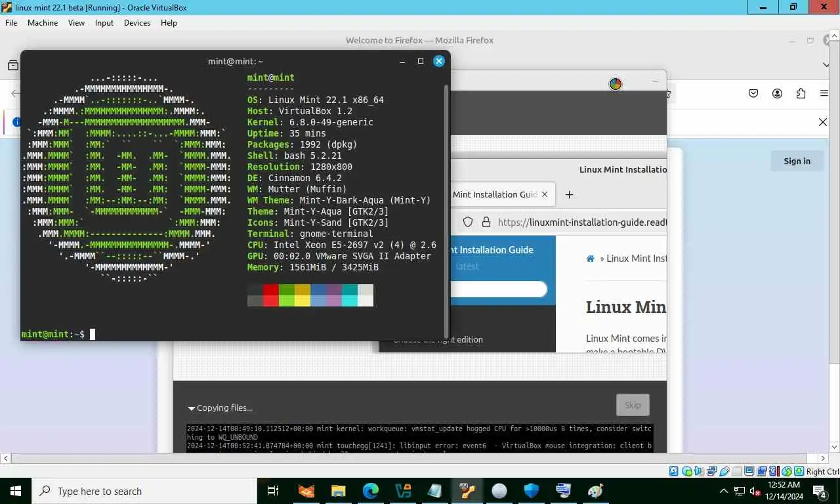This screenshot has width=840, height=504.
Task: Open Windows Security shield on taskbar
Action: (x=532, y=491)
